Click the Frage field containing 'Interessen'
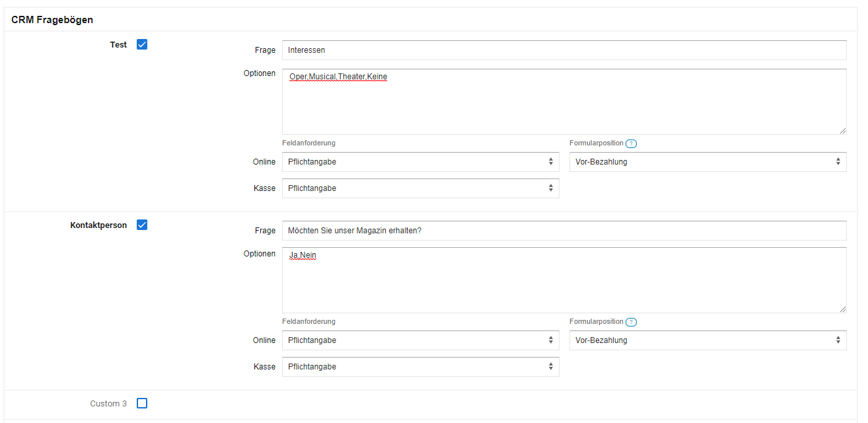The height and width of the screenshot is (423, 868). click(564, 50)
